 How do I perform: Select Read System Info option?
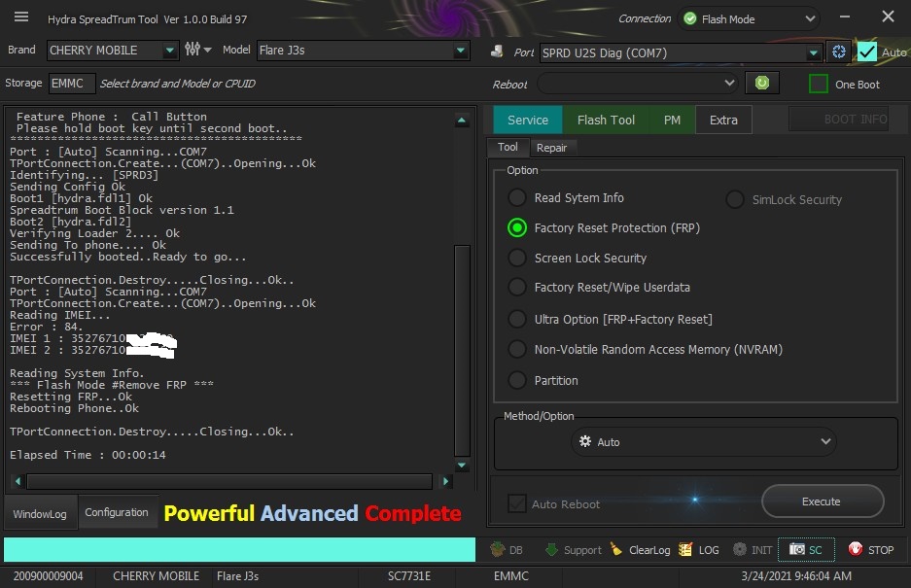pyautogui.click(x=516, y=197)
